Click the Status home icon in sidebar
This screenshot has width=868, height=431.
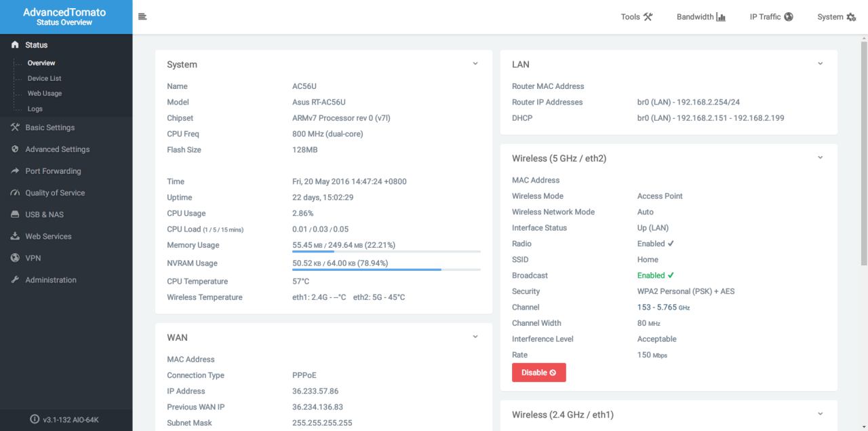(x=15, y=45)
